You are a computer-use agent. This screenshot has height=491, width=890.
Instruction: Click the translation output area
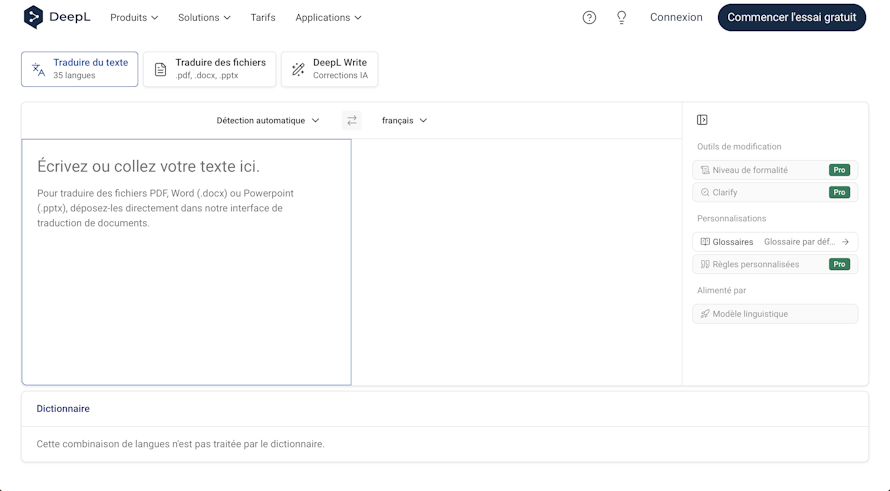coord(517,262)
